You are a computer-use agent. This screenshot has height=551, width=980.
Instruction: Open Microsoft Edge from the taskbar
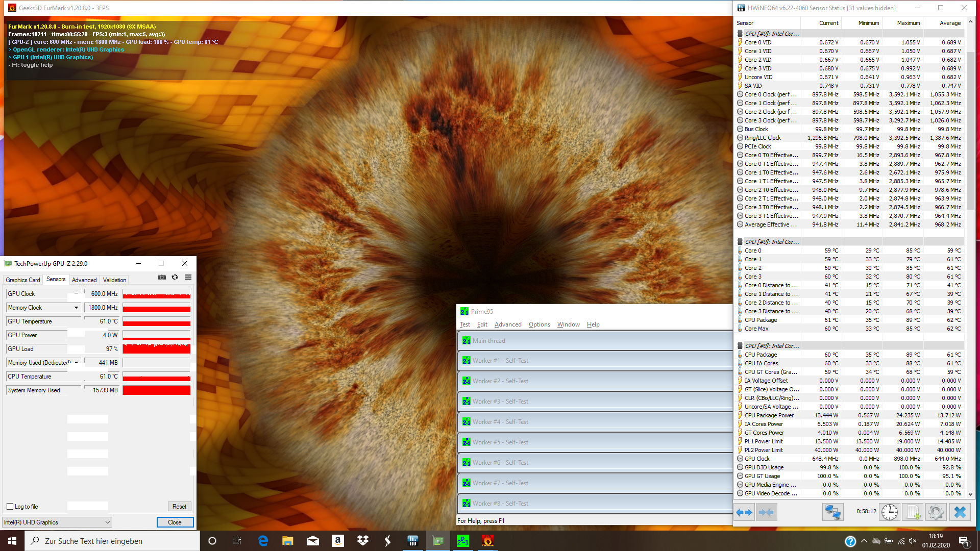[263, 541]
